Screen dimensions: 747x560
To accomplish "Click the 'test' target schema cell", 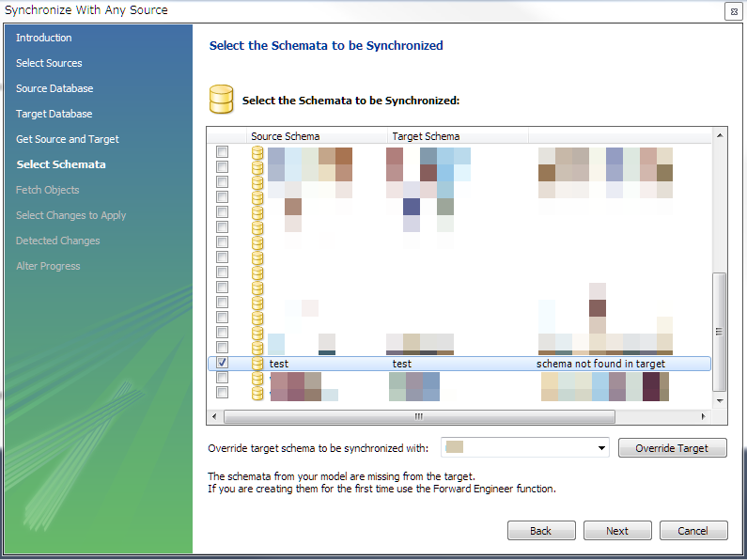I will click(x=401, y=364).
